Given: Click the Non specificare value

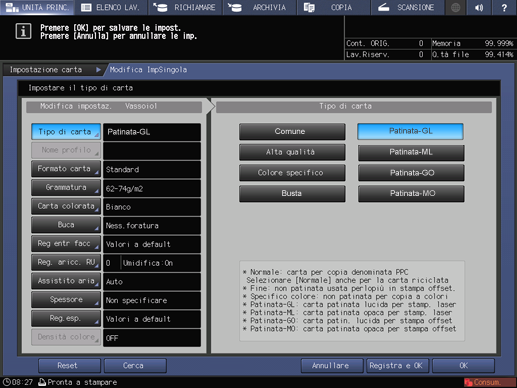Looking at the screenshot, I should tap(152, 300).
